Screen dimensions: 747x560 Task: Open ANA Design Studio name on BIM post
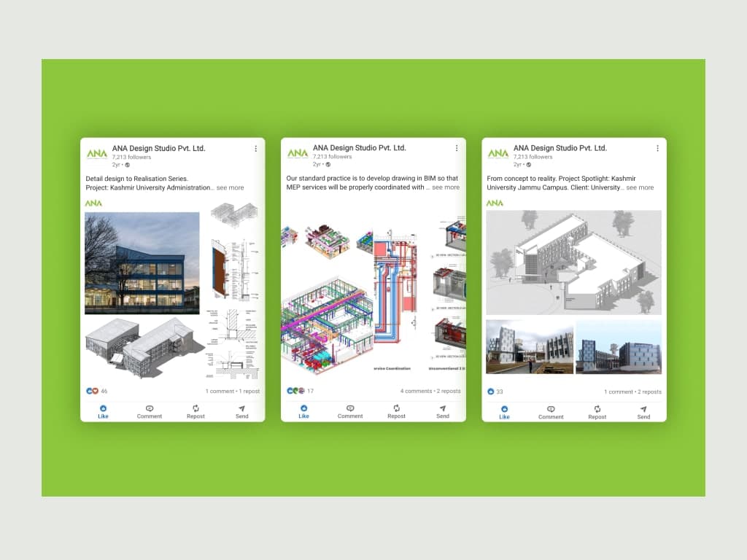(x=359, y=147)
